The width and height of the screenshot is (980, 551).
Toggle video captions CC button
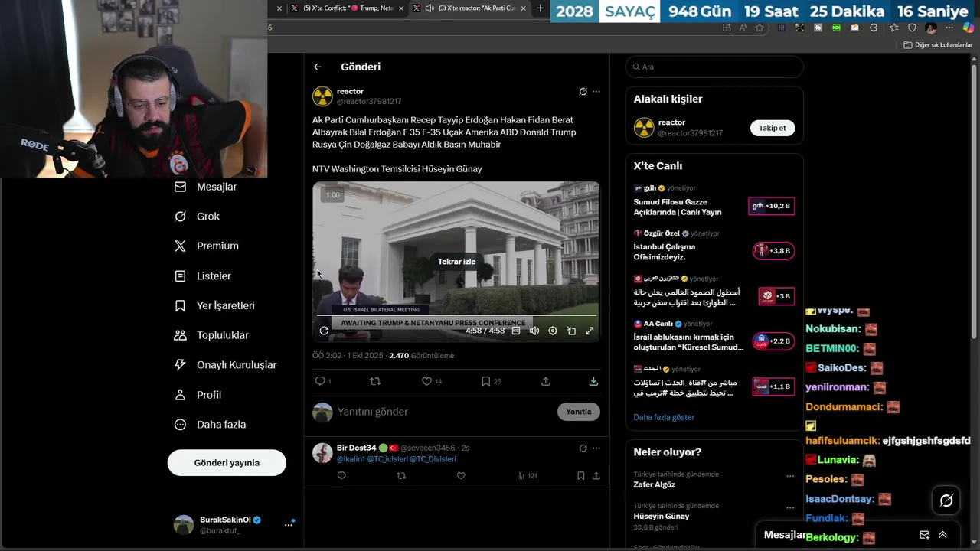tap(516, 331)
